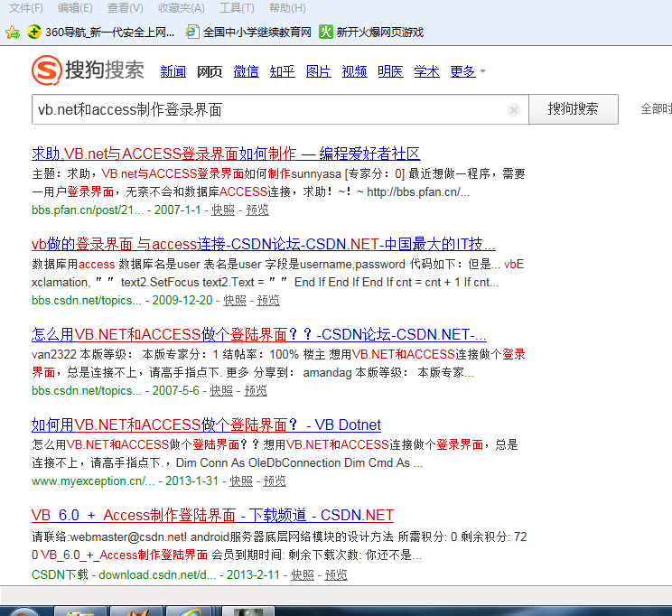Open 快照 for the 2009-12-20 result
This screenshot has height=616, width=672.
pyautogui.click(x=235, y=301)
